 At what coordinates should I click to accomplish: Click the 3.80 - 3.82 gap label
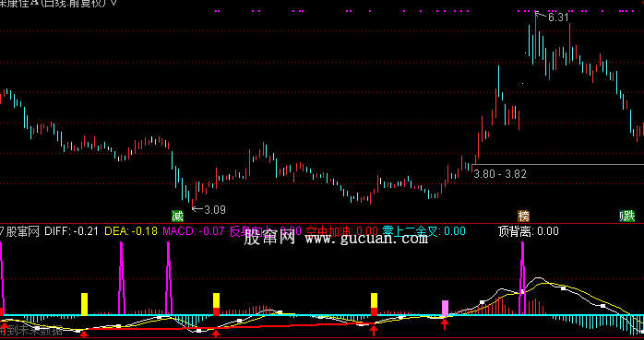(x=500, y=174)
